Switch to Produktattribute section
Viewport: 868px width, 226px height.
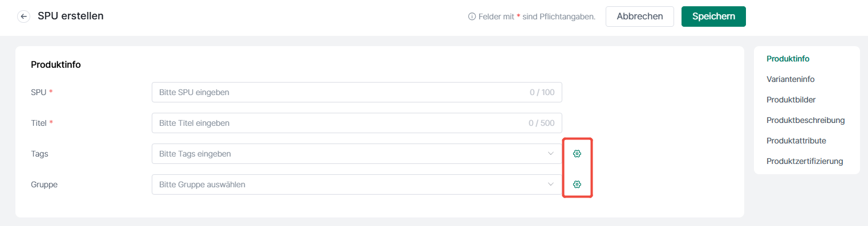coord(796,141)
